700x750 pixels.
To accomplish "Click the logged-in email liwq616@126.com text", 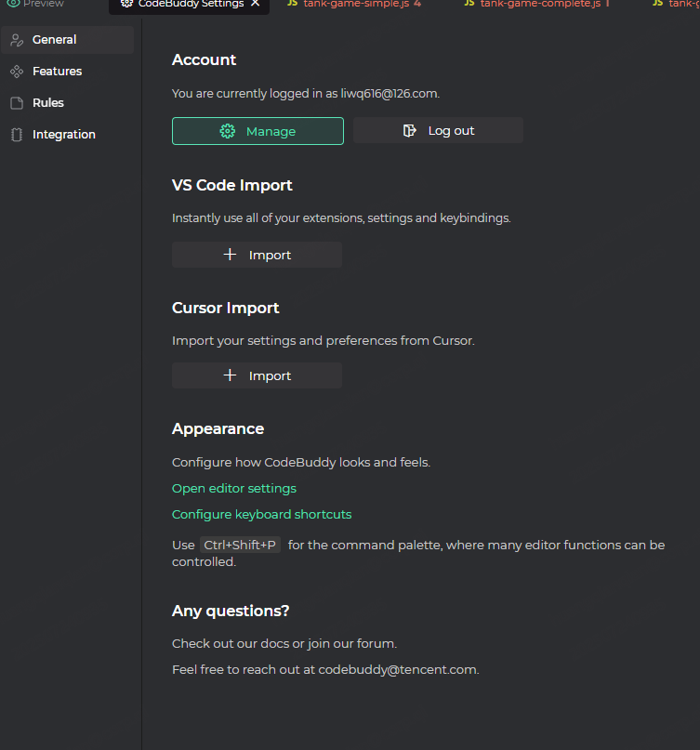I will point(389,93).
